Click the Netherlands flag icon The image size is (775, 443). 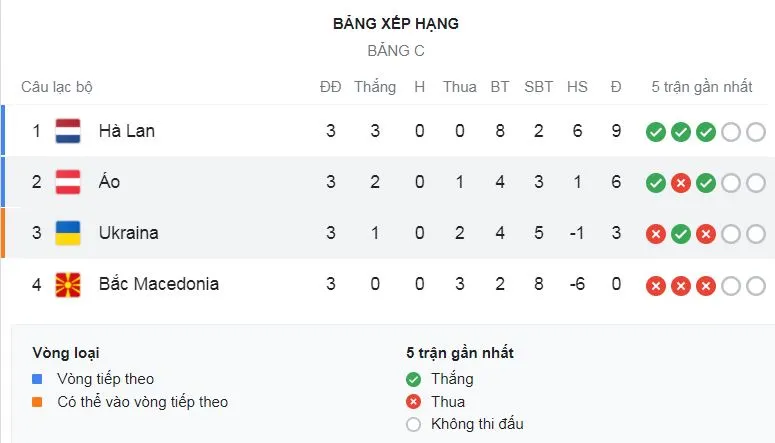click(68, 131)
